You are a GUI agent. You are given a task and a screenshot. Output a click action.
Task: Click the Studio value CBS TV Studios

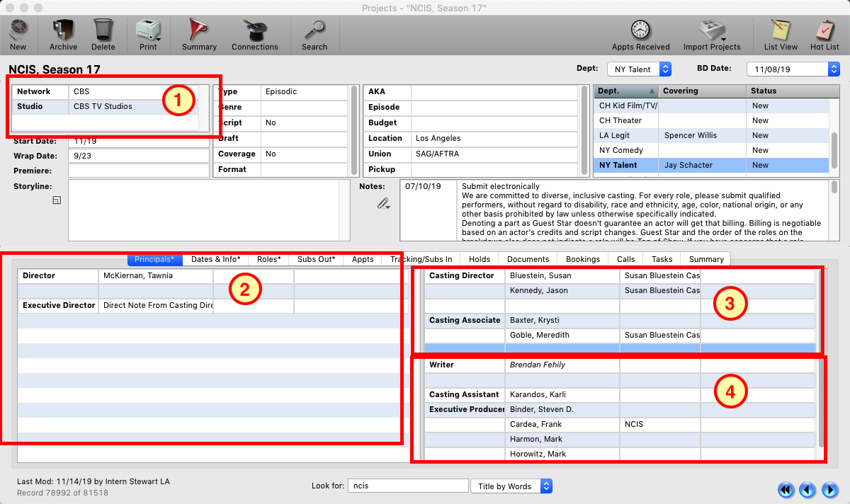click(x=103, y=106)
